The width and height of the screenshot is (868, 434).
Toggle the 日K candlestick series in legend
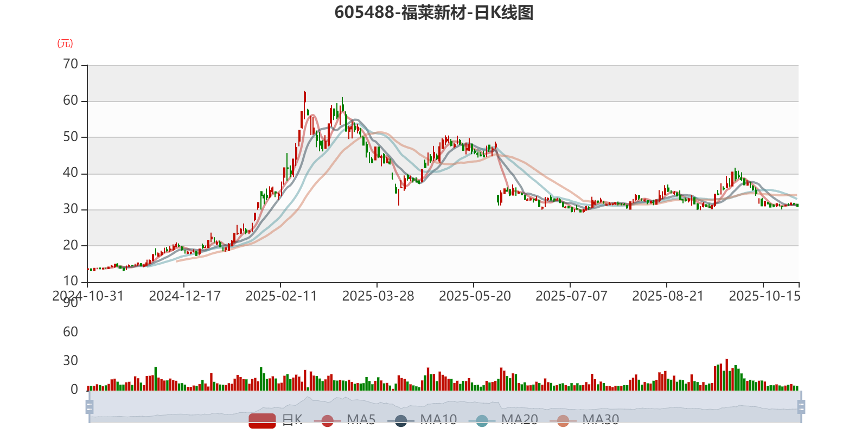pos(276,420)
